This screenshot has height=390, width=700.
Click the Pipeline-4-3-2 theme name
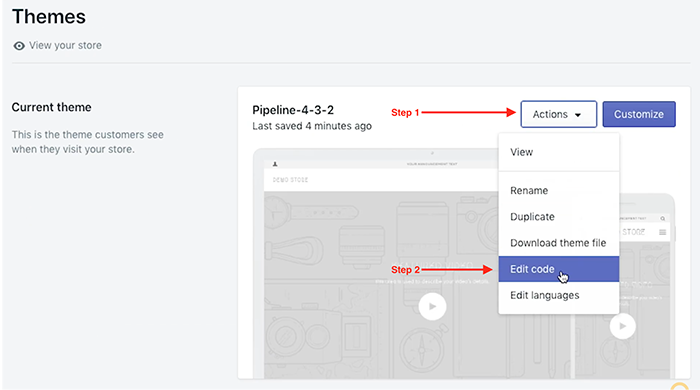pos(293,110)
